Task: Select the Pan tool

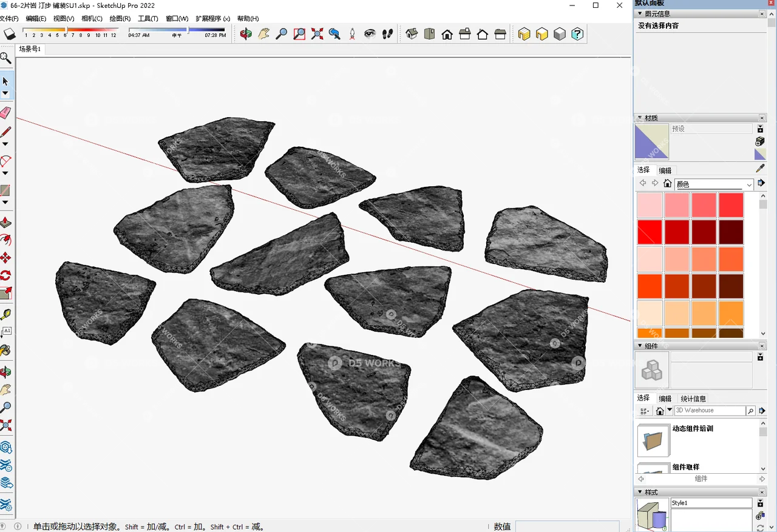Action: coord(263,34)
